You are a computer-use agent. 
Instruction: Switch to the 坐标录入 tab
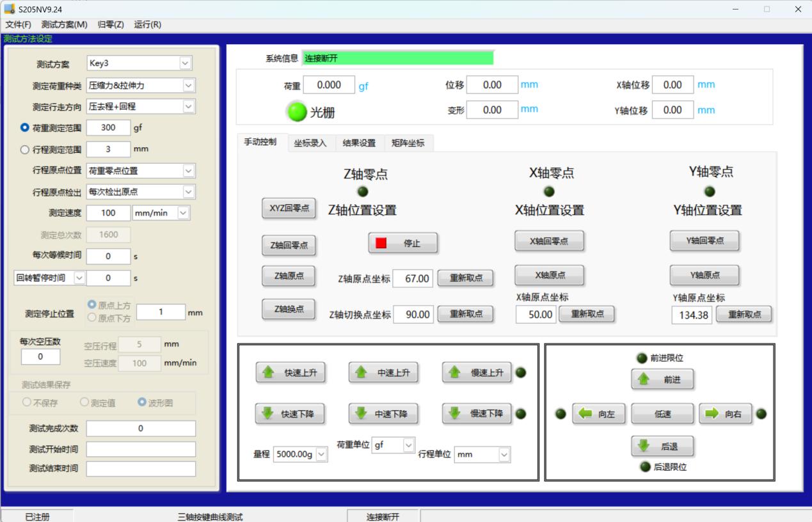310,143
